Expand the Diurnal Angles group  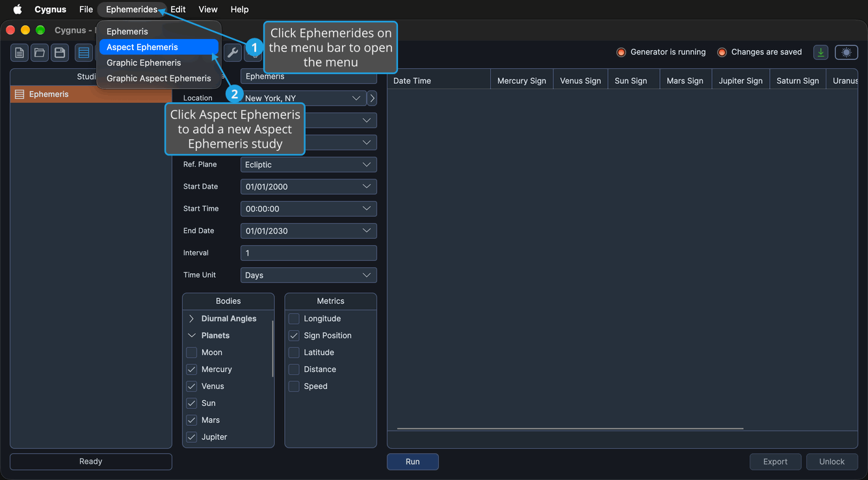tap(192, 319)
